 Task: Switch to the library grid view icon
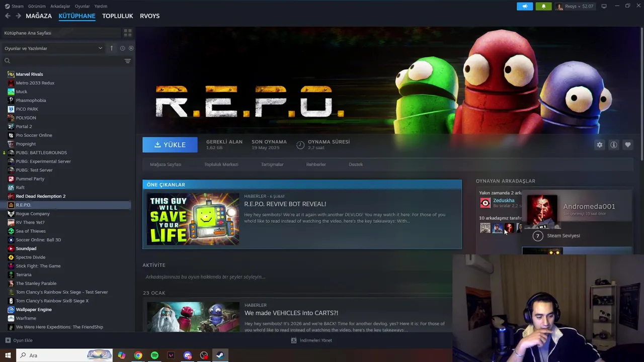(x=128, y=33)
